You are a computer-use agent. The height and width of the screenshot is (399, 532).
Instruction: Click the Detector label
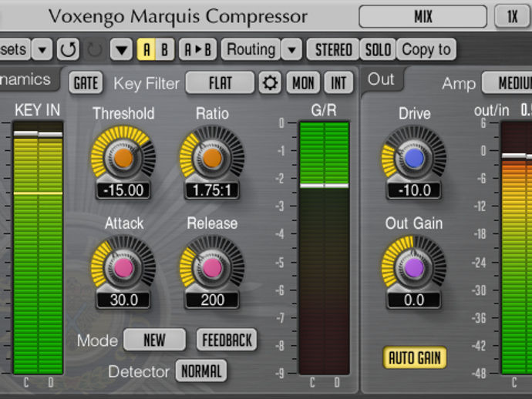click(139, 371)
